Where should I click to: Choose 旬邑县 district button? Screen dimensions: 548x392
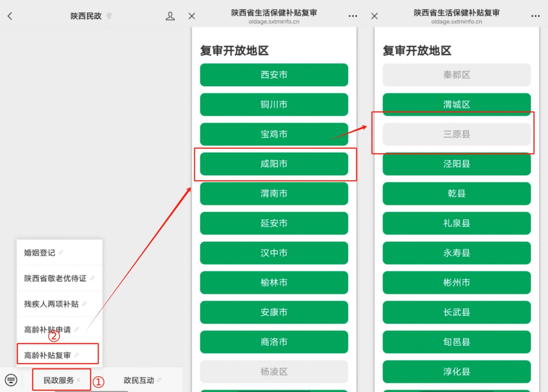(457, 342)
